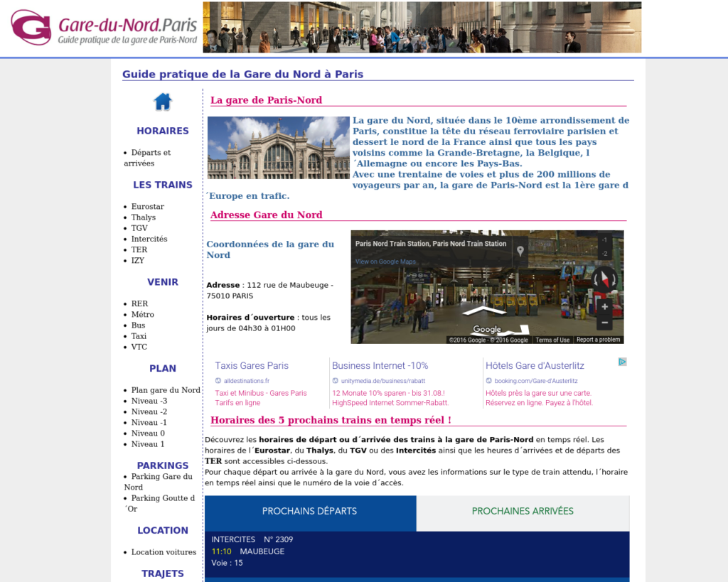
Task: Open the TGV link in sidebar
Action: coord(139,228)
